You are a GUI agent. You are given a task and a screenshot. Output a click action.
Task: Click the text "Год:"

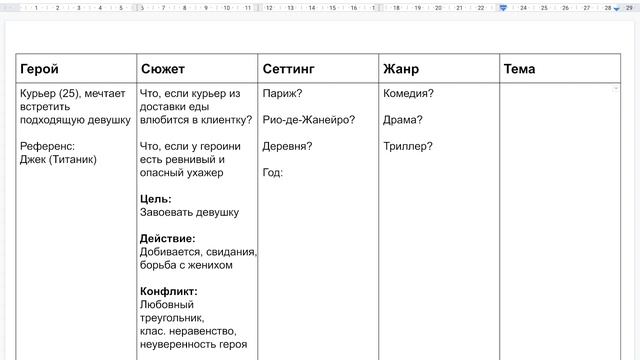[273, 173]
